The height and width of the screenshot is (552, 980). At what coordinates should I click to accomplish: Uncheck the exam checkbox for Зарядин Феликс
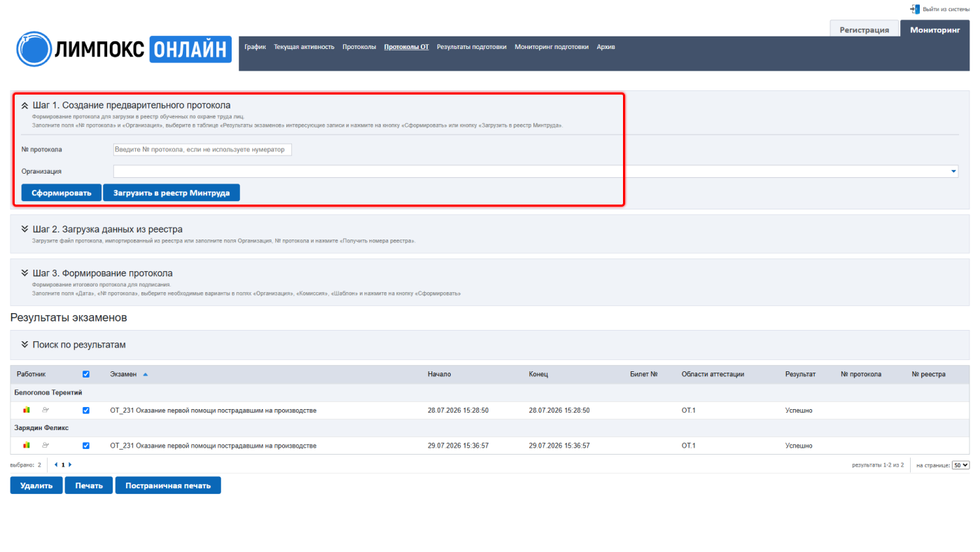(86, 446)
